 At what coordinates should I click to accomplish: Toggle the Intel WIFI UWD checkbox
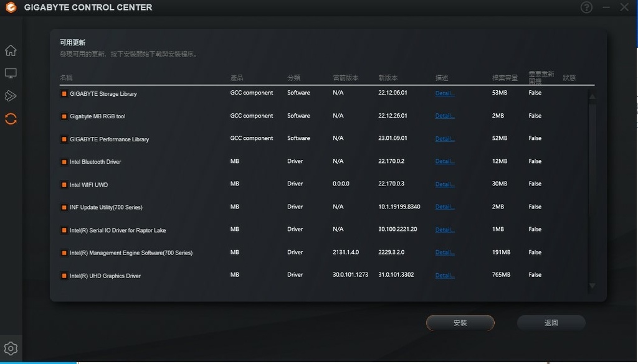(64, 185)
